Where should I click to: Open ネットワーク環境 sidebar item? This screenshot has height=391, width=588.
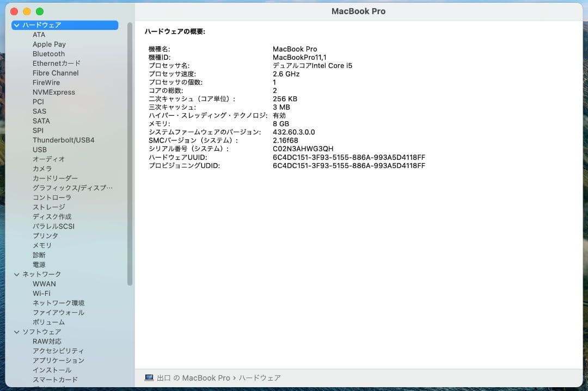(x=58, y=303)
